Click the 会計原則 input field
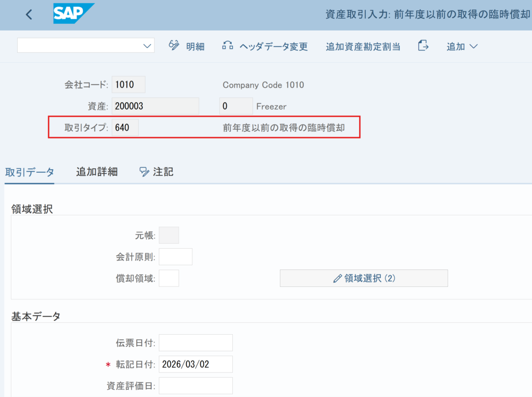This screenshot has height=397, width=532. pos(176,256)
